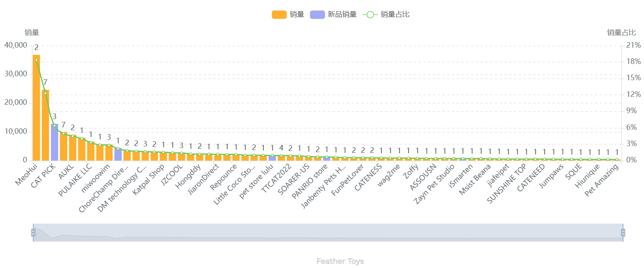The image size is (644, 268).
Task: Click the purple 新品销量 legend swatch
Action: point(317,15)
